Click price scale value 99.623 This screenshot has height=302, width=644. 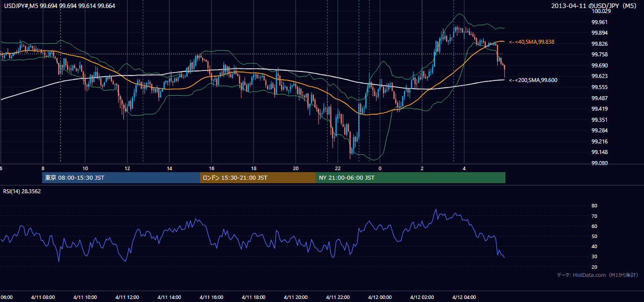click(x=599, y=76)
